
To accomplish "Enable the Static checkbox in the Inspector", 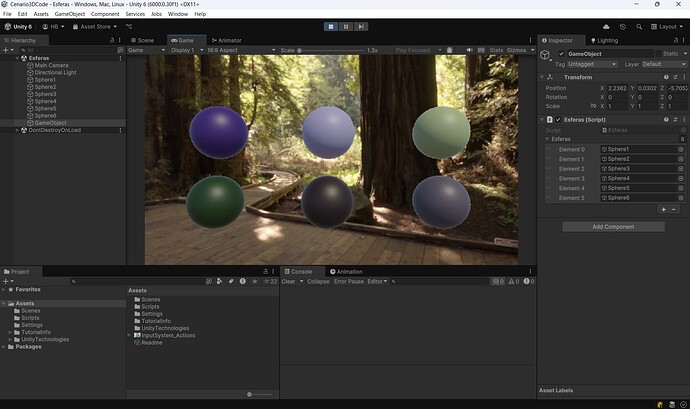I will (x=658, y=54).
